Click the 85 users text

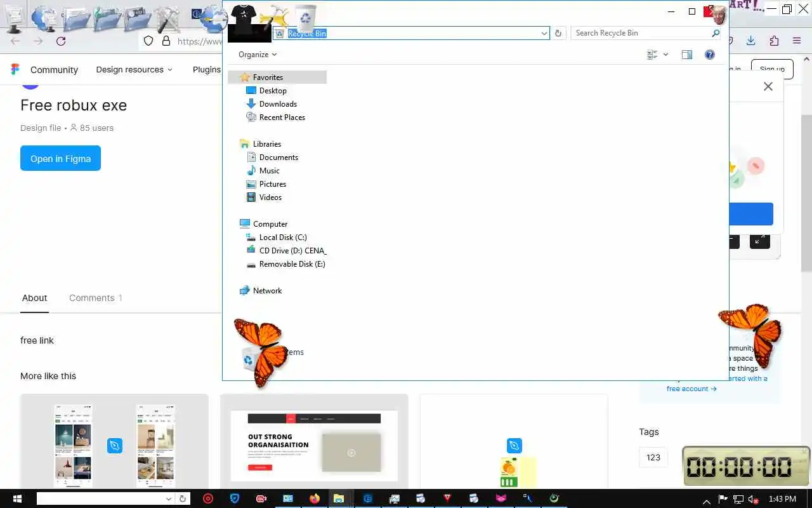(96, 128)
